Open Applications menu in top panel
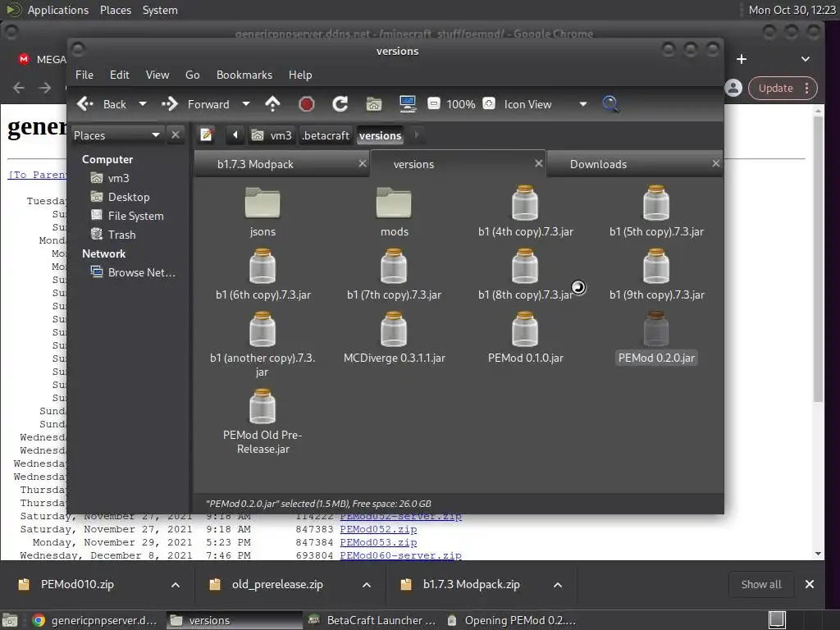Image resolution: width=840 pixels, height=630 pixels. pyautogui.click(x=58, y=10)
